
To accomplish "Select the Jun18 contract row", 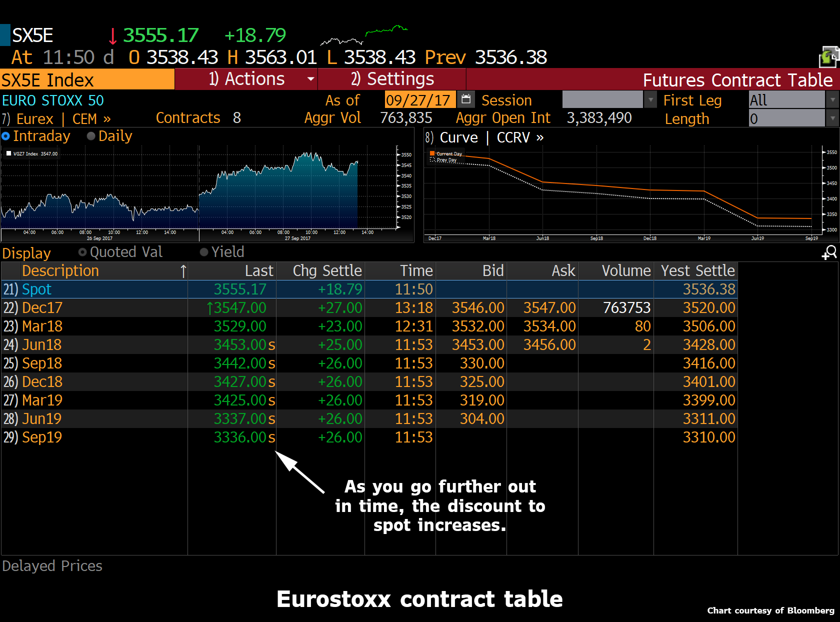I will 369,344.
